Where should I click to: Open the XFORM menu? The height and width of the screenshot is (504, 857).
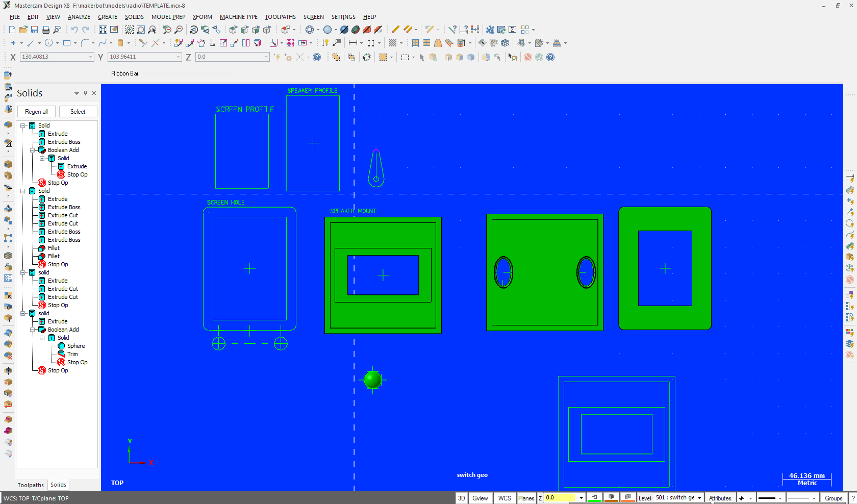[x=203, y=17]
